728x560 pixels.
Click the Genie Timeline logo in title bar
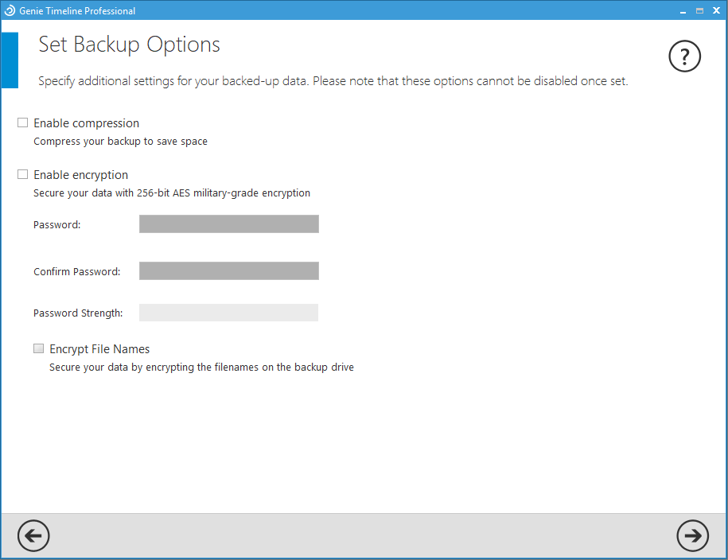10,10
